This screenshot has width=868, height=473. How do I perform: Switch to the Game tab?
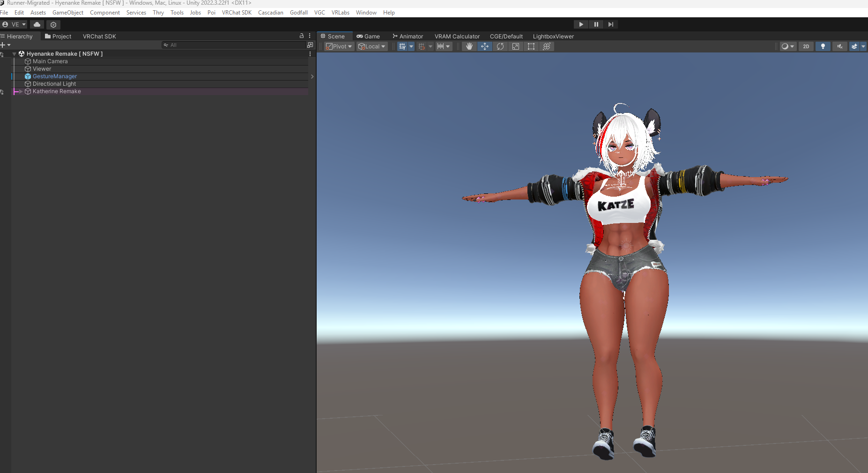point(368,36)
